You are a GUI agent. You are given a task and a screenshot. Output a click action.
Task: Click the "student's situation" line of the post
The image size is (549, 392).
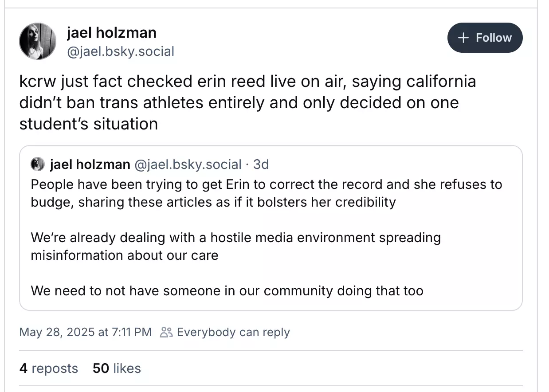89,123
